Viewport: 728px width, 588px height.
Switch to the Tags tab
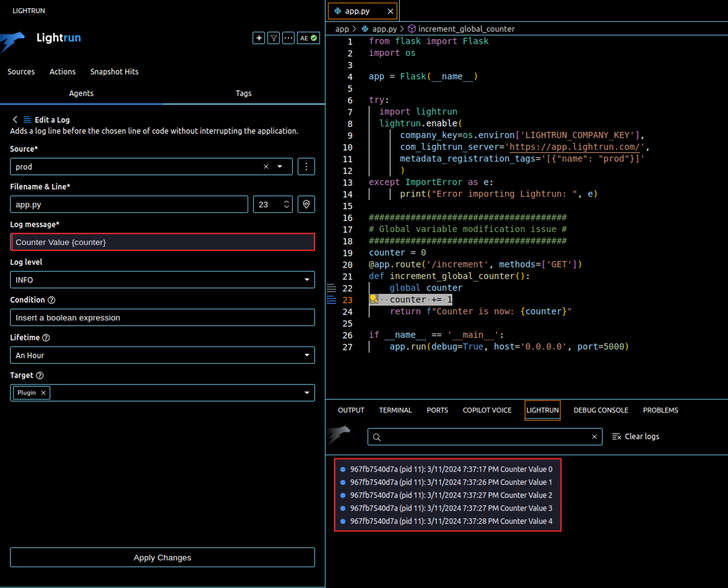pos(244,93)
